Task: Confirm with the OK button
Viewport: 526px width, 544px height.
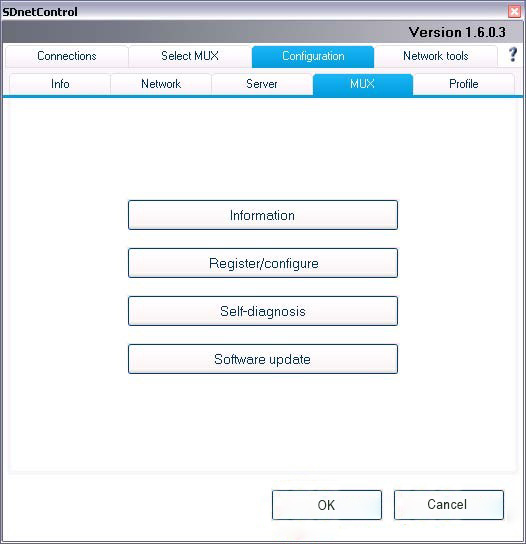Action: point(326,505)
